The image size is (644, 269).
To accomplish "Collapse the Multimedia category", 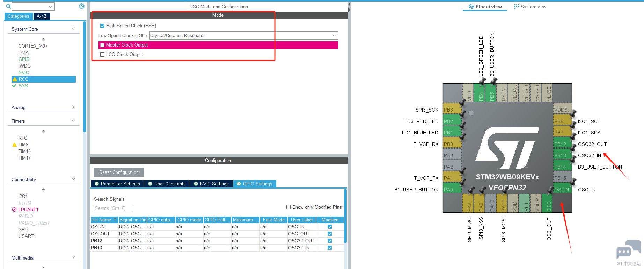I will point(73,257).
